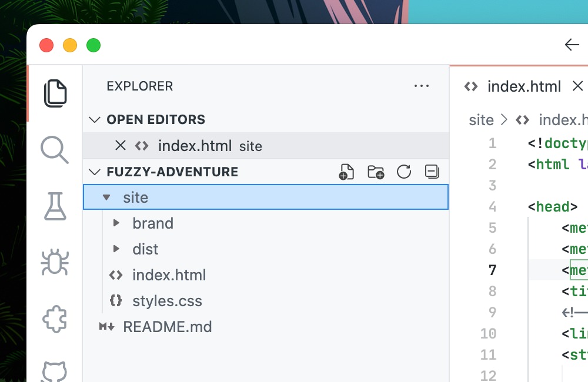Screen dimensions: 588x382
Task: Place the cursor on the <html tag in line 2
Action: pyautogui.click(x=548, y=164)
